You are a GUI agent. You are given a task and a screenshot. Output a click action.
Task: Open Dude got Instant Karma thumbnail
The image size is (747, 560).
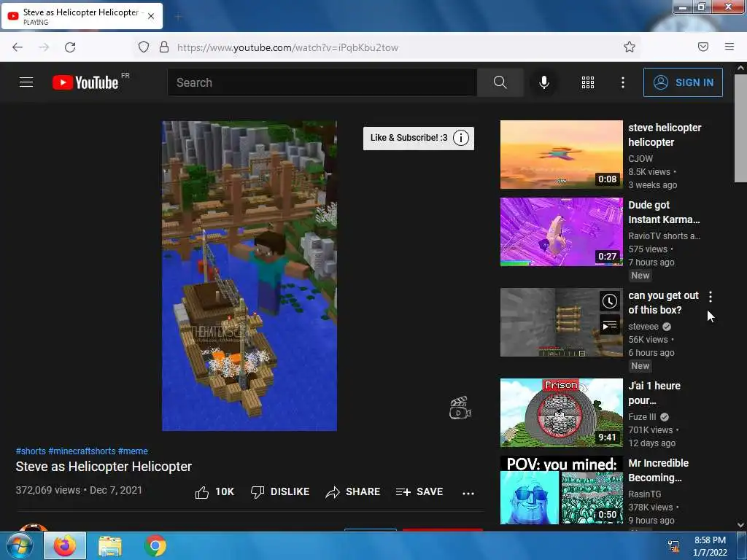(561, 232)
